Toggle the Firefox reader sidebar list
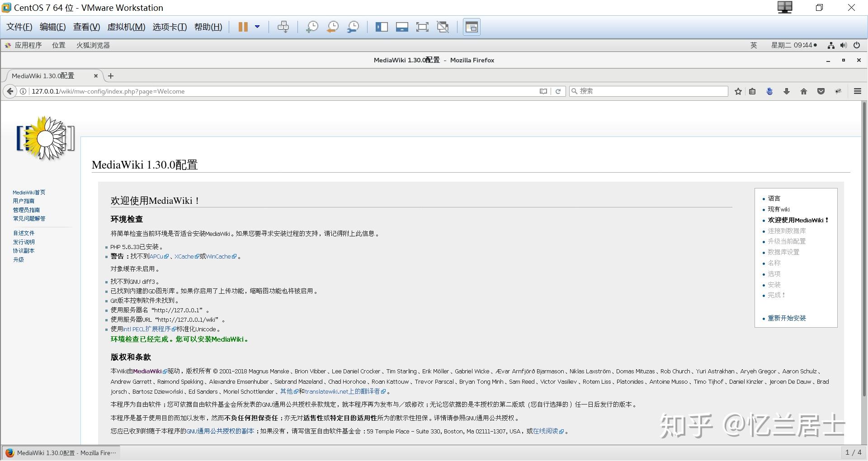868x461 pixels. 752,91
